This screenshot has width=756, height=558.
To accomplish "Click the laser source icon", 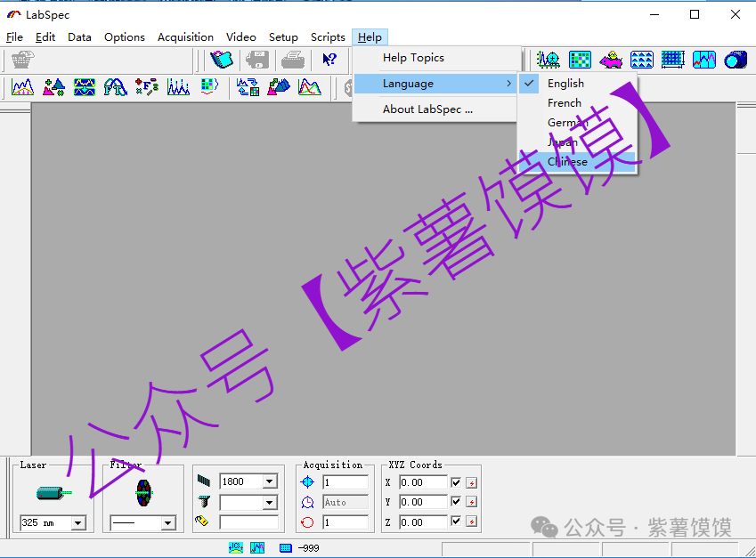I will 52,492.
